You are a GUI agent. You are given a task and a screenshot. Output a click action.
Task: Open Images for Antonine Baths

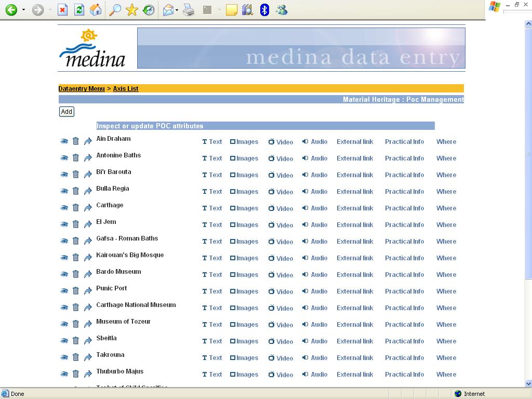244,158
